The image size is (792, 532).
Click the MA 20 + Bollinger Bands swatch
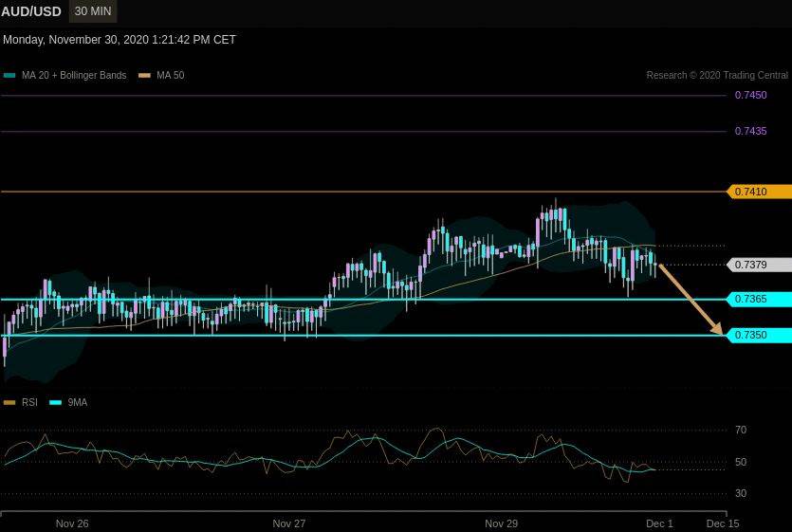(x=9, y=76)
